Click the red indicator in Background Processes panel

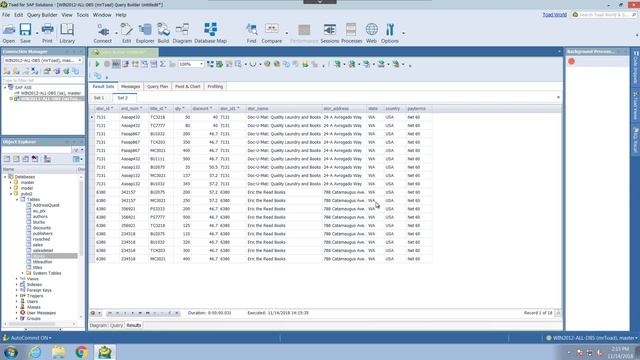tap(571, 62)
